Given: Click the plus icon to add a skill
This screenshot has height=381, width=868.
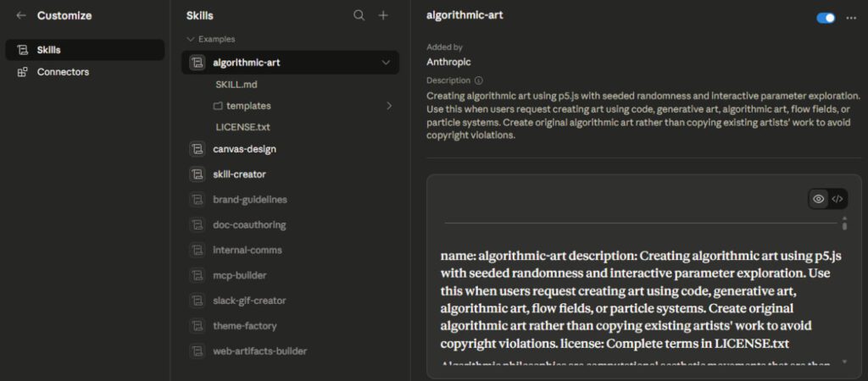Looking at the screenshot, I should (x=383, y=15).
